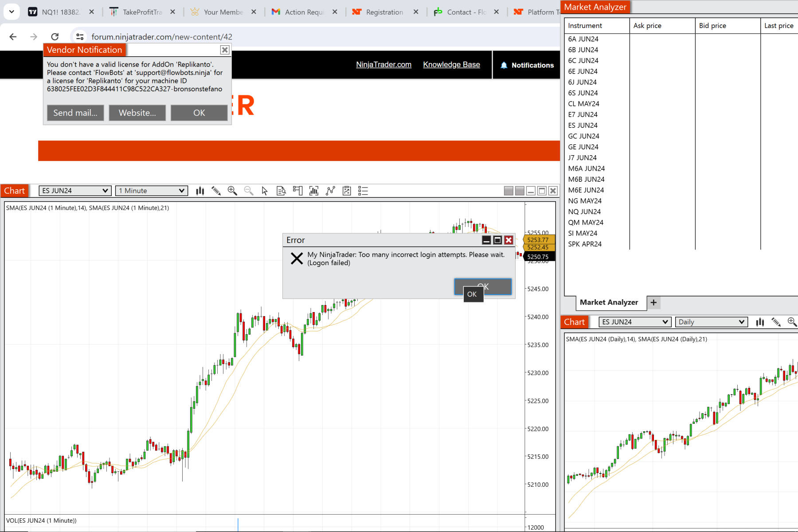This screenshot has width=798, height=532.
Task: Click the 5250.75 current price marker
Action: (539, 257)
